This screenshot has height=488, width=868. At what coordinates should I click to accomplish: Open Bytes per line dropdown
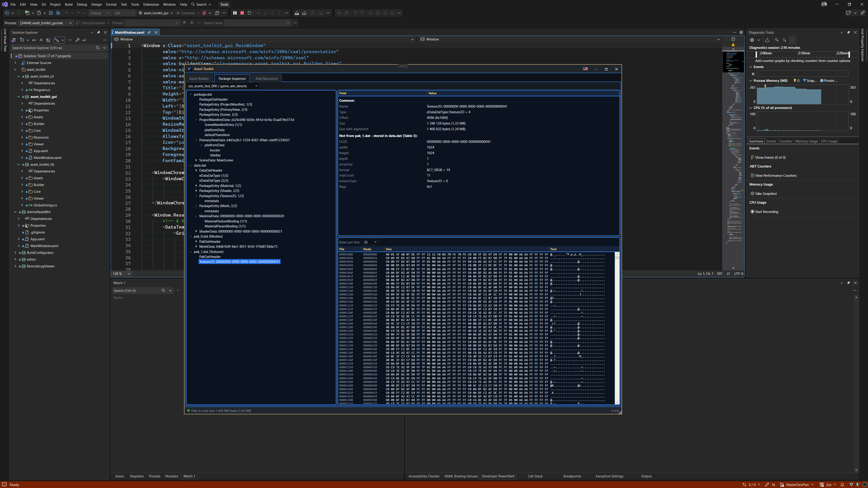click(370, 242)
